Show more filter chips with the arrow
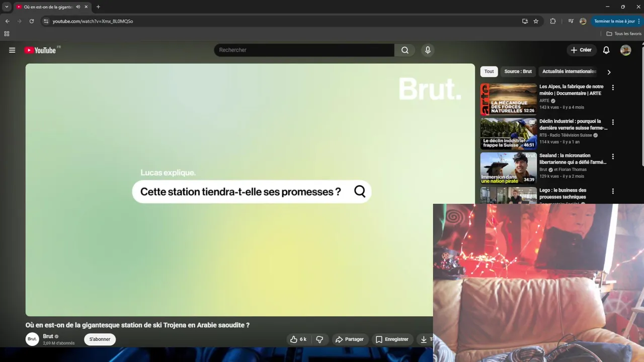This screenshot has height=362, width=644. point(609,72)
